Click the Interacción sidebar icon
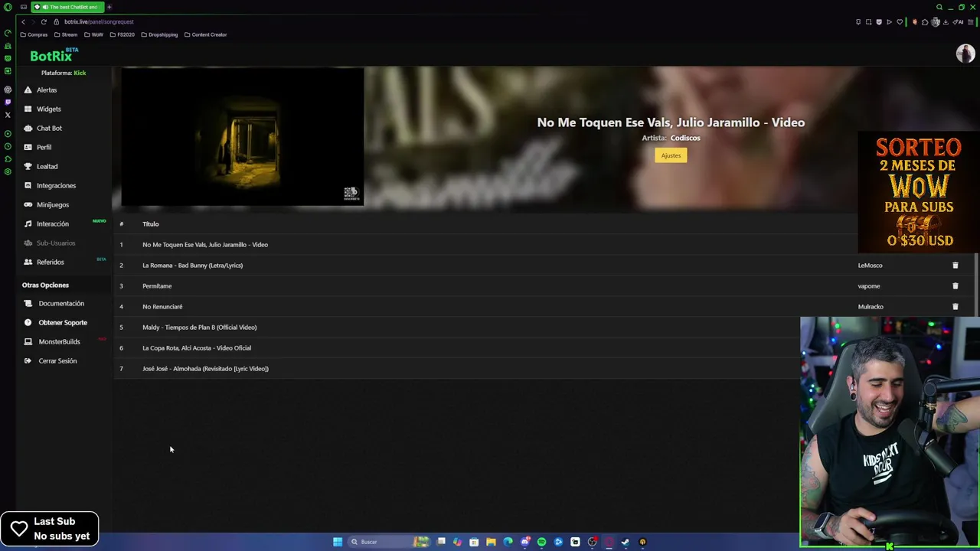 click(x=28, y=224)
